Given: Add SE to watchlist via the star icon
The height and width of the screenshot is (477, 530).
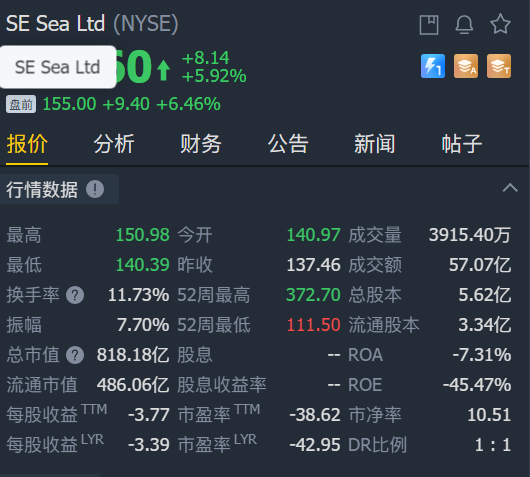Looking at the screenshot, I should click(x=500, y=24).
